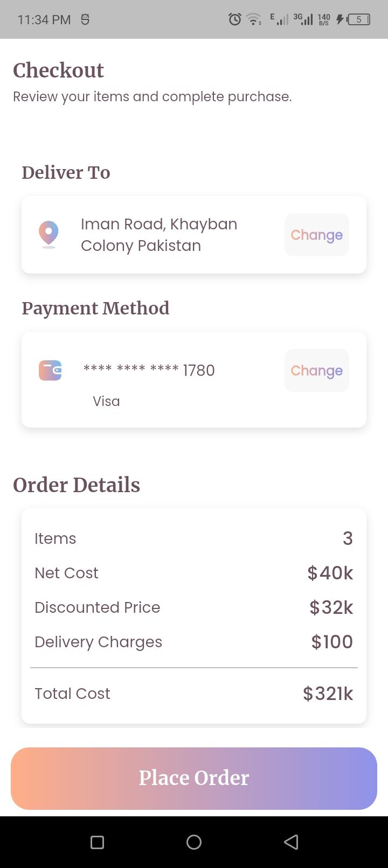Tap the Net Cost $40k value
Screen dimensions: 388x868
tap(330, 573)
